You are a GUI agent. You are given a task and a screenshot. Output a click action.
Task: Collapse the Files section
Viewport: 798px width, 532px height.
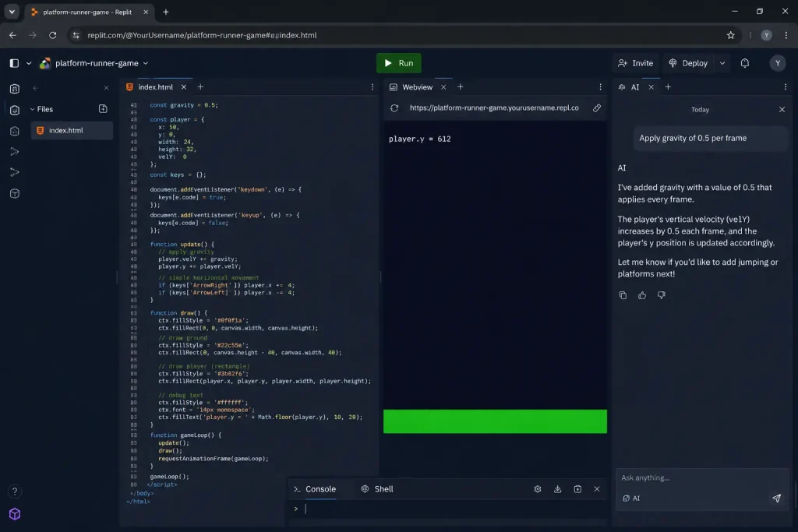pos(41,109)
